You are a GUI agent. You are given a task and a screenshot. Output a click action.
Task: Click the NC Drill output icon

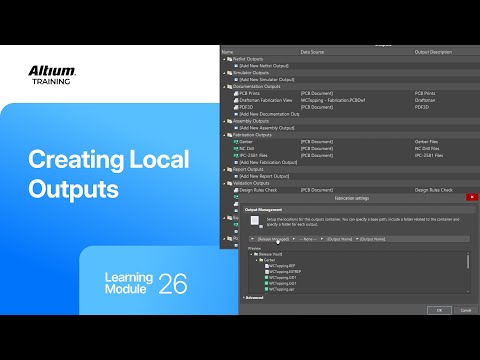click(x=236, y=149)
